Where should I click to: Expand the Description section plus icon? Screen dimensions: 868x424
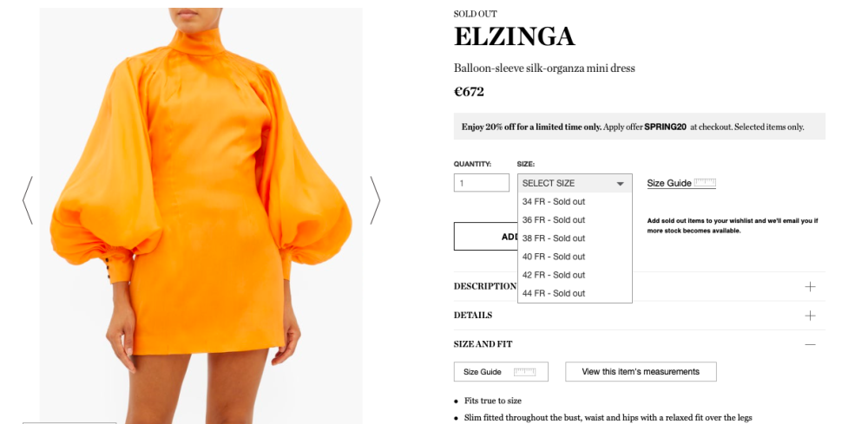810,286
